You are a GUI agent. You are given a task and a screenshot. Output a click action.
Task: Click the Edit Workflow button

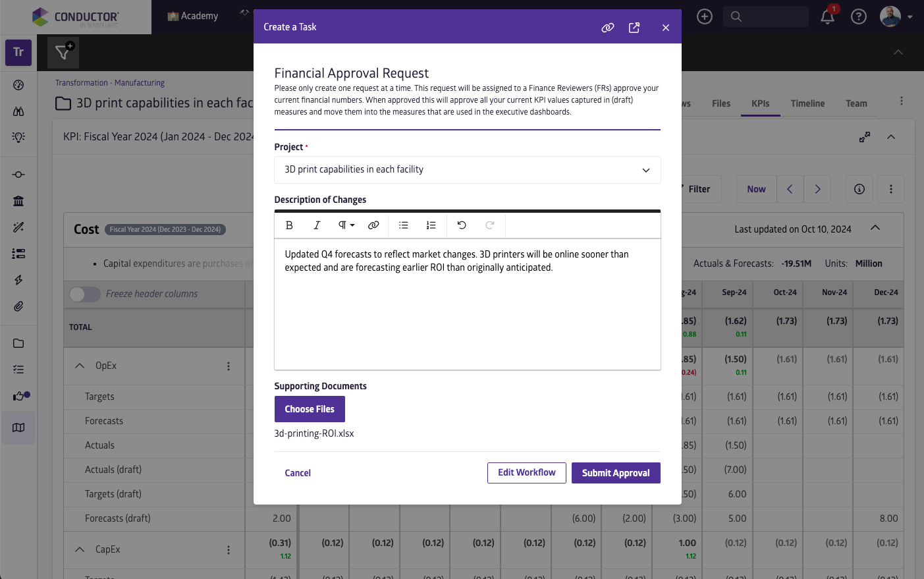coord(526,473)
